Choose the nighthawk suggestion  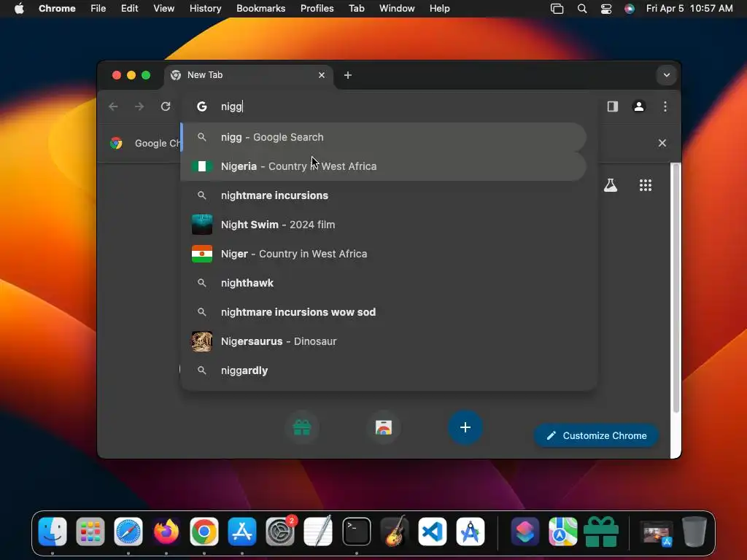click(384, 283)
